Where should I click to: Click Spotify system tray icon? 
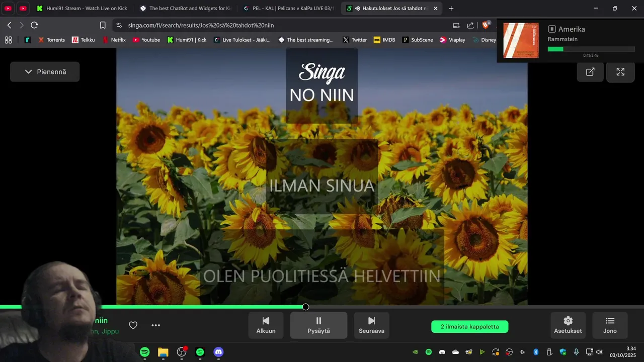[429, 352]
